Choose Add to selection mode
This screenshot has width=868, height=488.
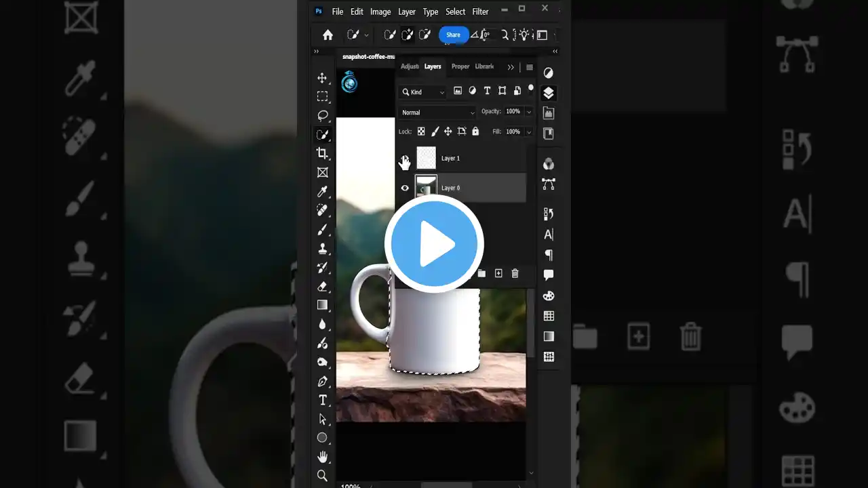click(x=408, y=35)
